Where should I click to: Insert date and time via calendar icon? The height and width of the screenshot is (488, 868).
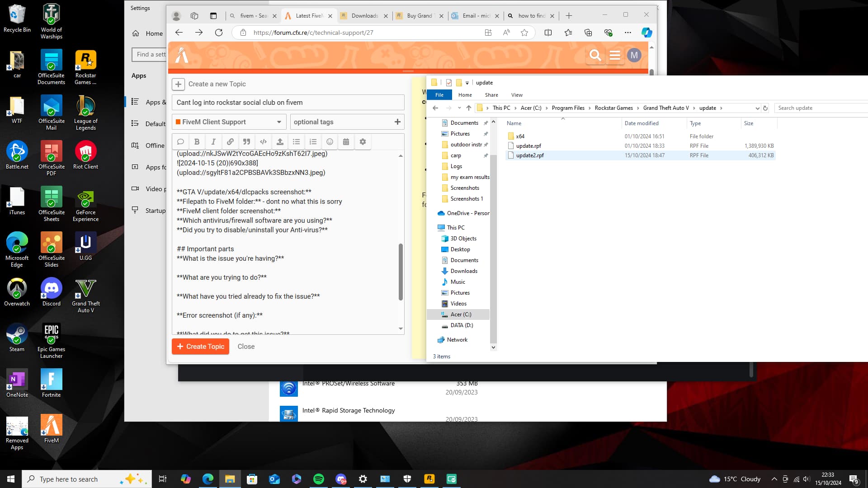click(346, 142)
